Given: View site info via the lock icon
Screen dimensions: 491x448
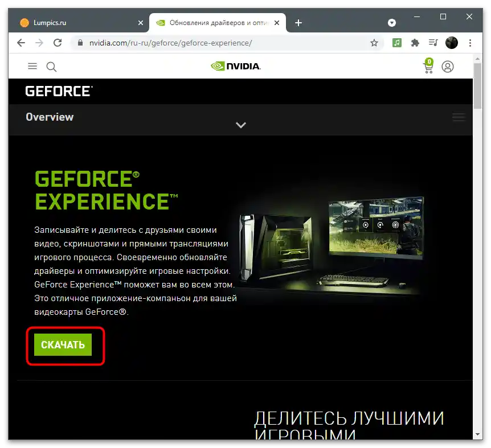Looking at the screenshot, I should tap(80, 43).
